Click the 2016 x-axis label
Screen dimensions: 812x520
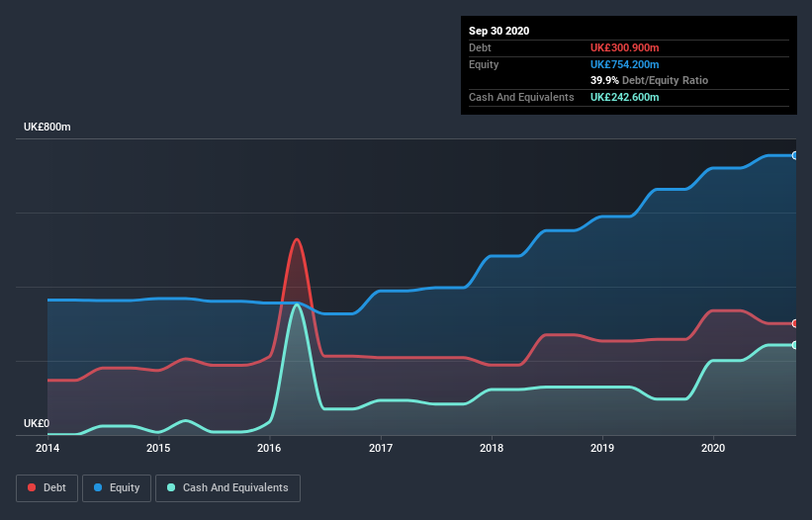(x=269, y=448)
